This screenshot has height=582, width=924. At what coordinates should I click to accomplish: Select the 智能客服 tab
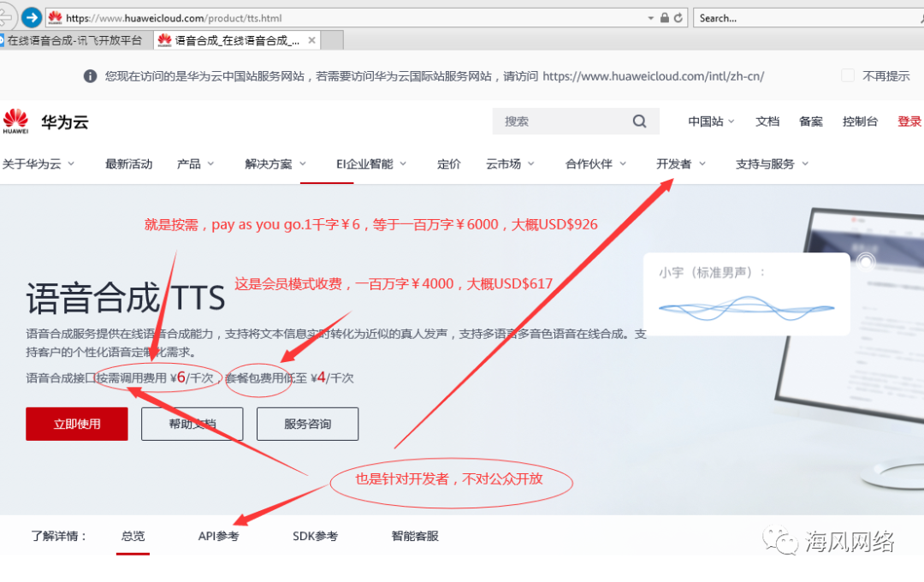(415, 536)
